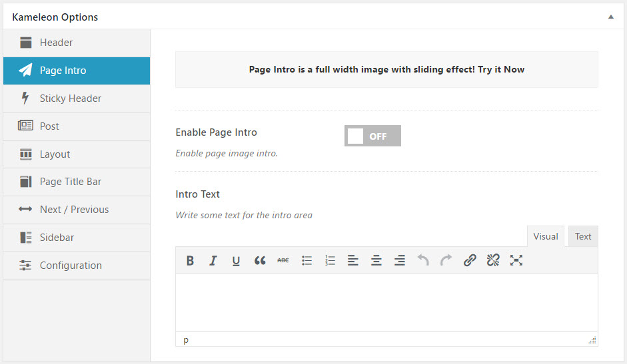627x364 pixels.
Task: Apply strikethrough formatting
Action: (x=283, y=261)
